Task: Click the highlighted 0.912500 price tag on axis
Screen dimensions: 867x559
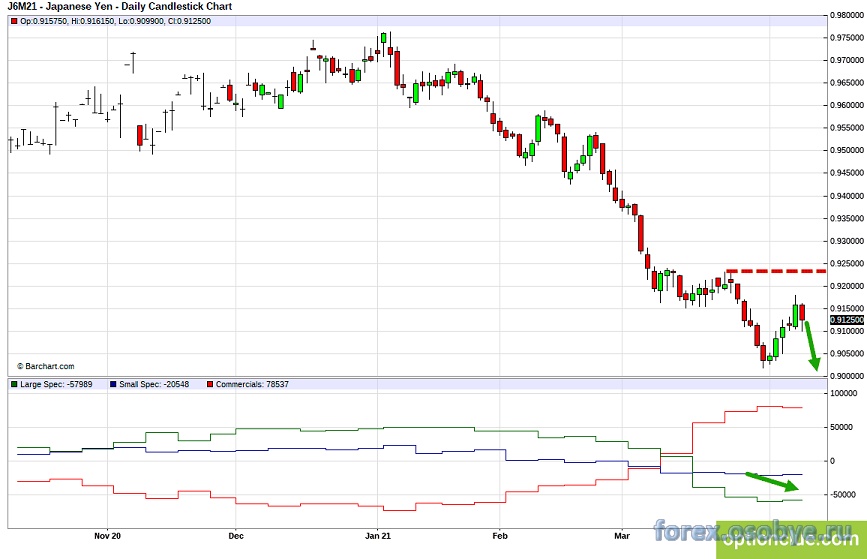Action: 847,320
